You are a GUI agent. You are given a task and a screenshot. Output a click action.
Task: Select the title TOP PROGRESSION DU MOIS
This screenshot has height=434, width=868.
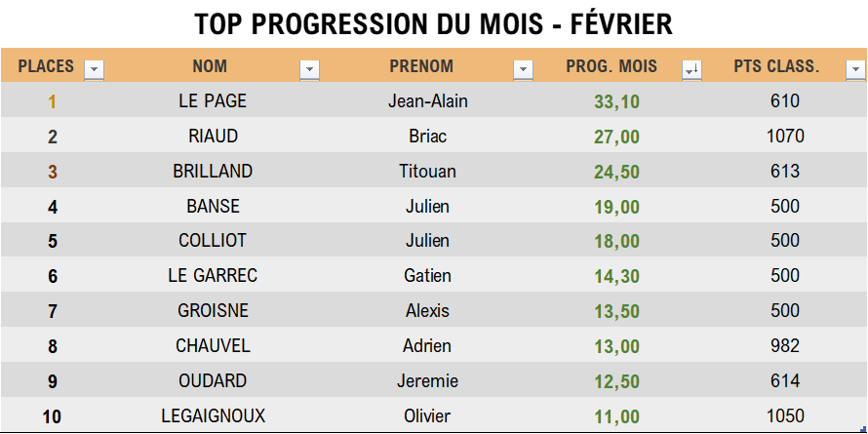[x=367, y=24]
